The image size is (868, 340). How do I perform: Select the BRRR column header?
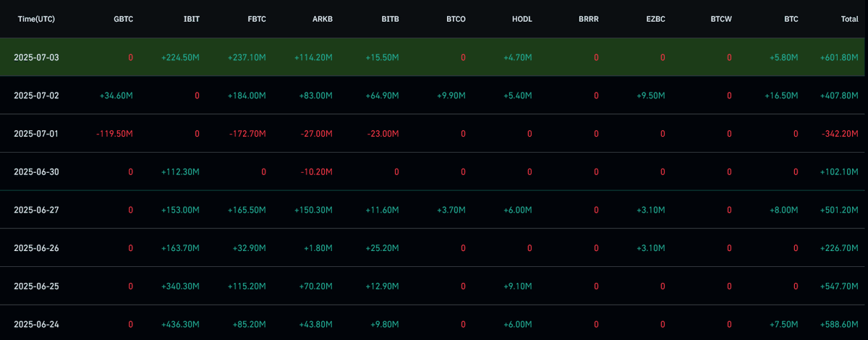click(x=589, y=19)
